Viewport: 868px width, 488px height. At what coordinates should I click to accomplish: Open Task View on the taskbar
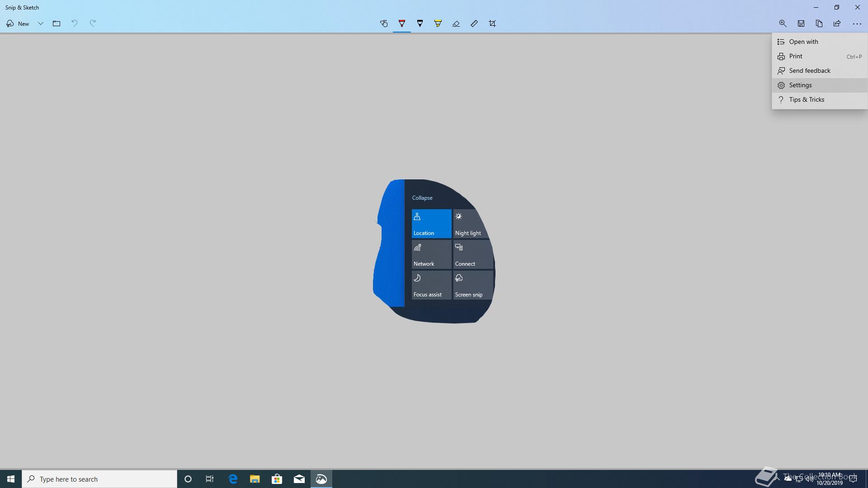pos(210,479)
